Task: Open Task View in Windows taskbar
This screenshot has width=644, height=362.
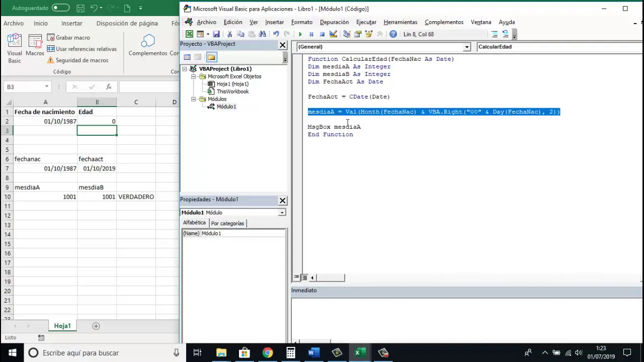Action: tap(197, 353)
